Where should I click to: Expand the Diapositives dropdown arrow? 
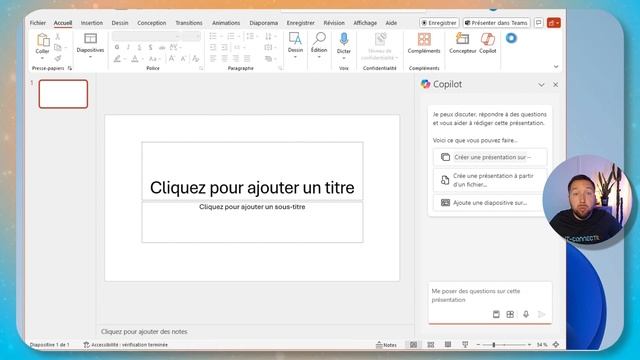pyautogui.click(x=90, y=57)
